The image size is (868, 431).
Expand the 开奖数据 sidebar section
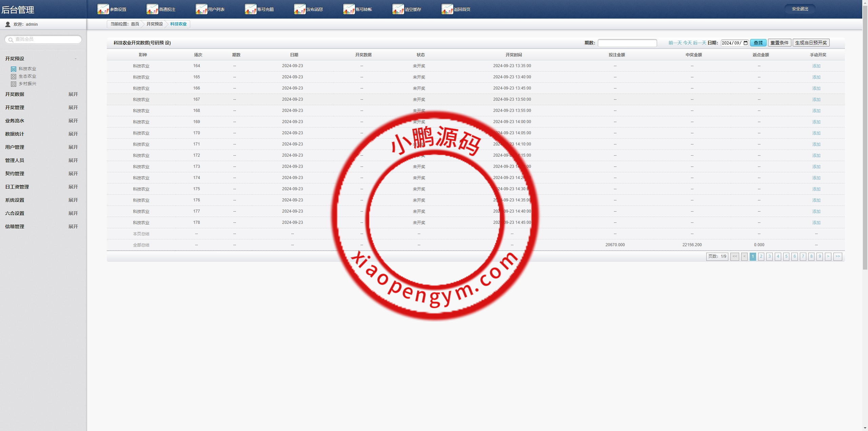(x=73, y=94)
